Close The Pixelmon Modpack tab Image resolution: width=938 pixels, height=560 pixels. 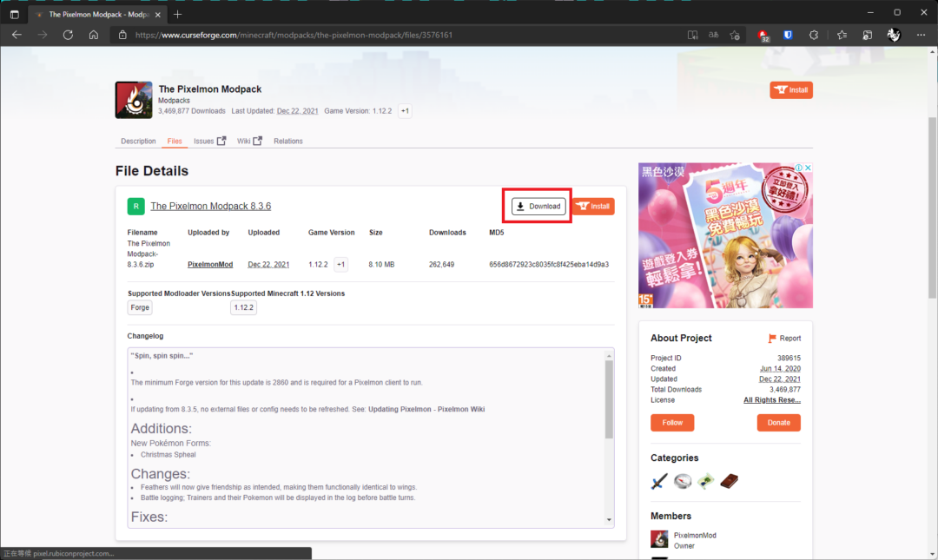(158, 15)
